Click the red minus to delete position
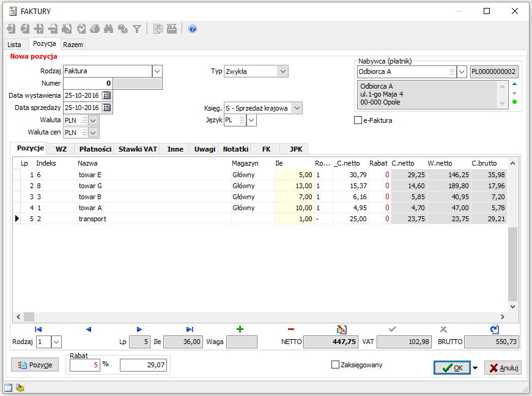 (290, 329)
